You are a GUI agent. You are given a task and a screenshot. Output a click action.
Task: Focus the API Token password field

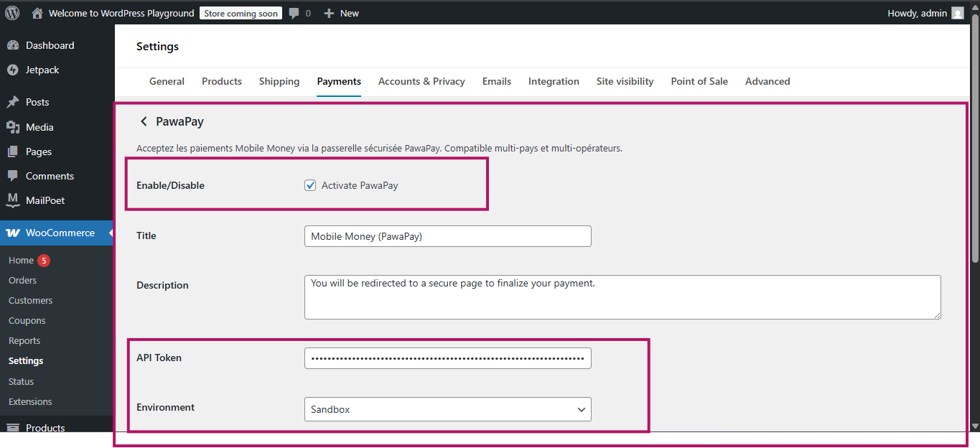coord(448,358)
